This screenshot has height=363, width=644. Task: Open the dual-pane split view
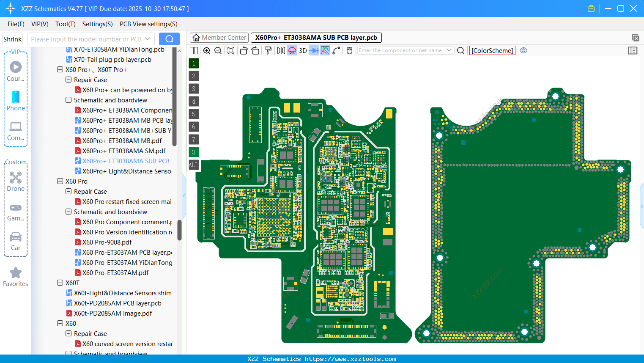[194, 50]
